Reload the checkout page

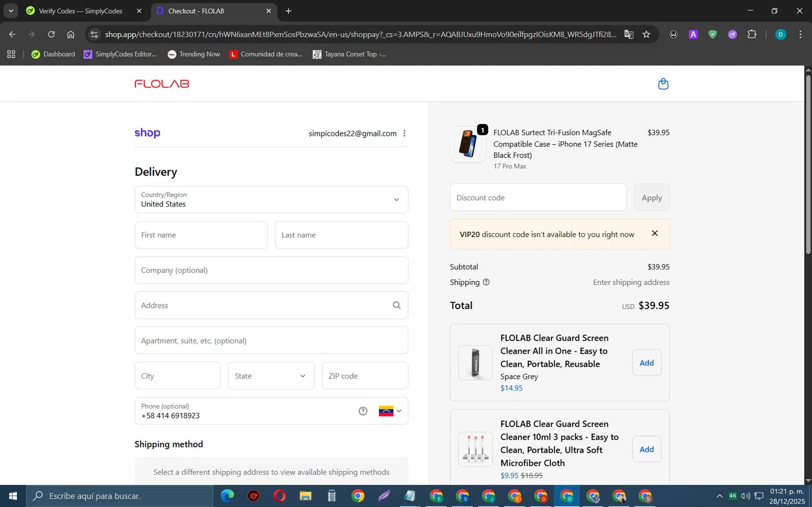coord(51,35)
